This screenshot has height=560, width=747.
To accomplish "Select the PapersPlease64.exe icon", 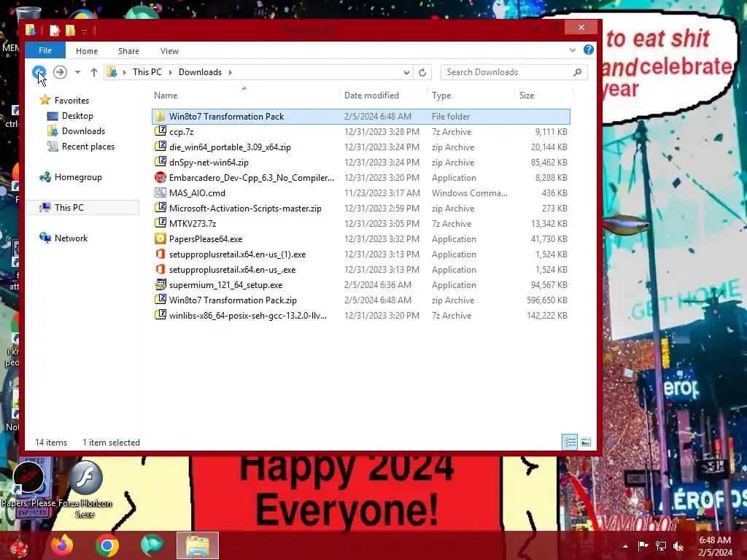I will pos(160,238).
